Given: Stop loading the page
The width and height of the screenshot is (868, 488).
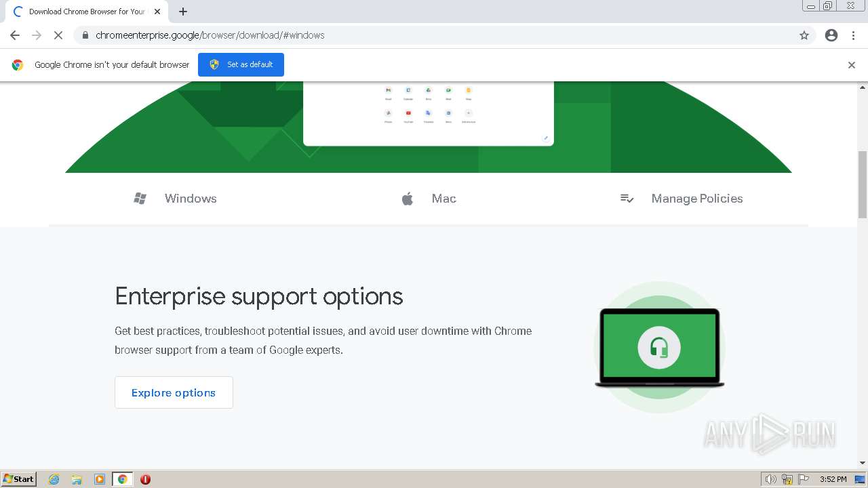Looking at the screenshot, I should (58, 35).
